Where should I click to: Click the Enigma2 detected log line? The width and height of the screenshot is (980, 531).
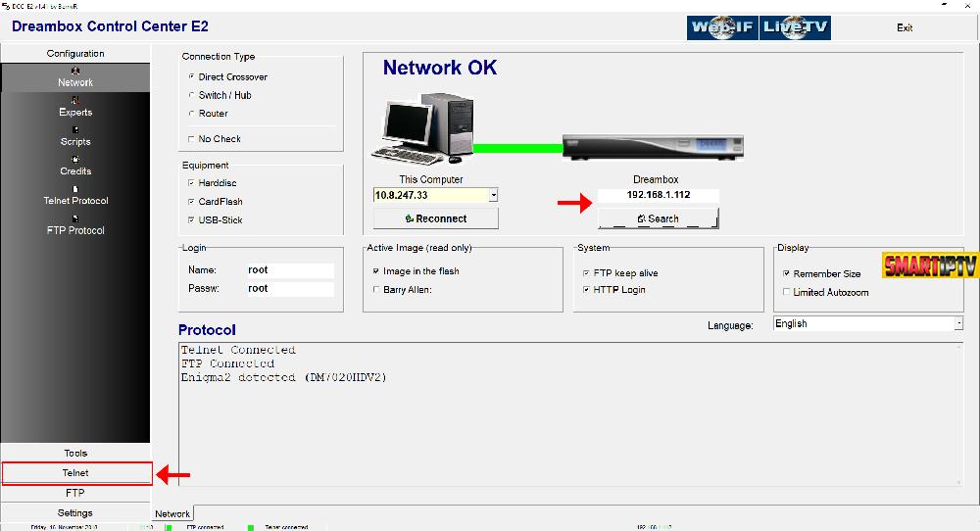pos(284,377)
